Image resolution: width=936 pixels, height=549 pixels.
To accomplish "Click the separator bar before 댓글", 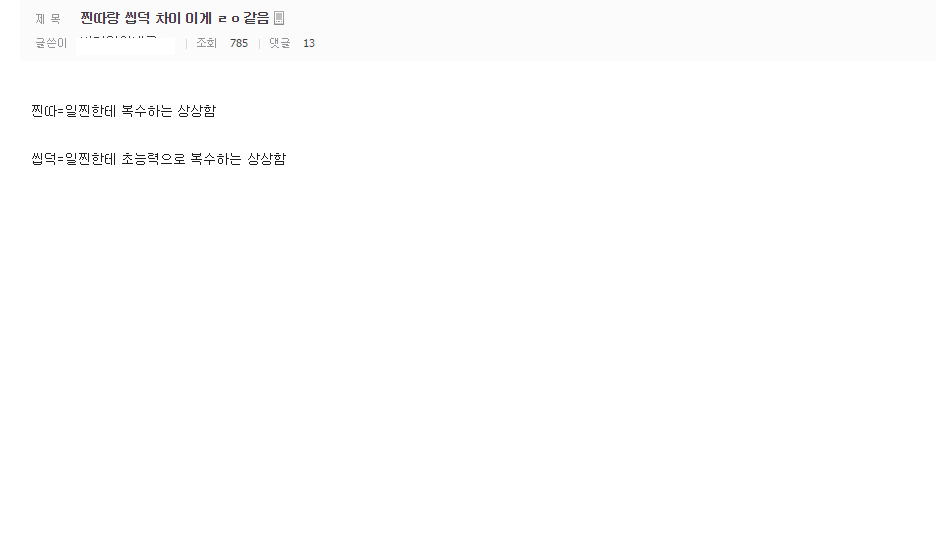I will click(x=259, y=44).
